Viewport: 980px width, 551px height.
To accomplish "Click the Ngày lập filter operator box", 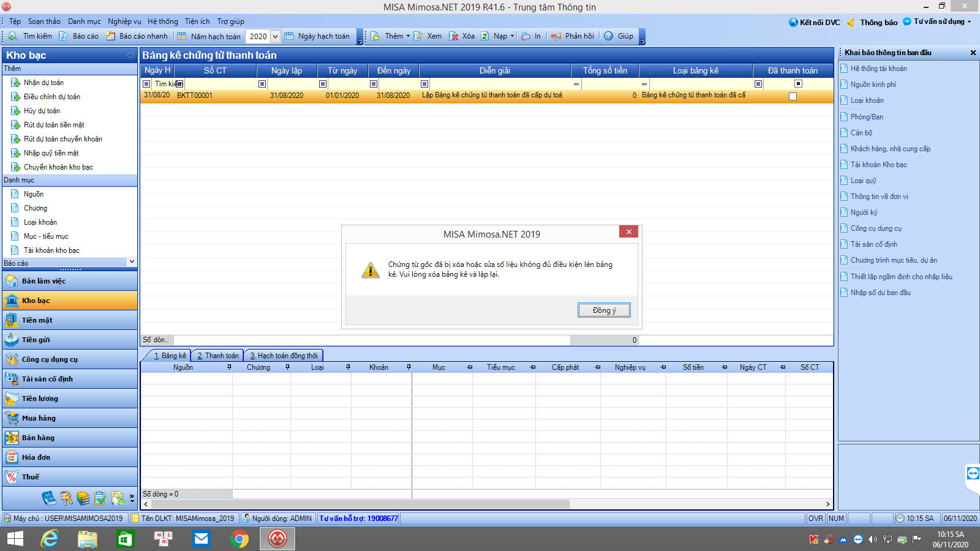I will [x=262, y=84].
